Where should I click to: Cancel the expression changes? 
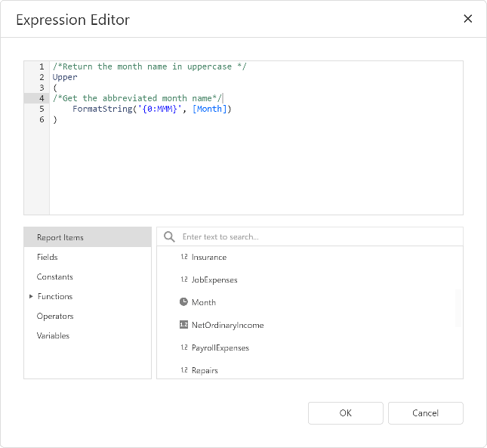coord(425,412)
